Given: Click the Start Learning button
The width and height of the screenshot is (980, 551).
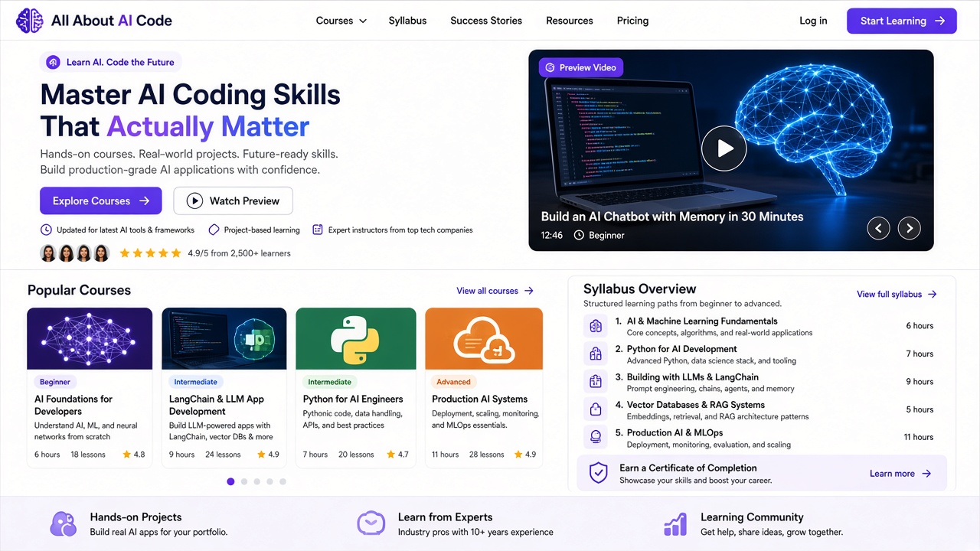Looking at the screenshot, I should [x=902, y=21].
